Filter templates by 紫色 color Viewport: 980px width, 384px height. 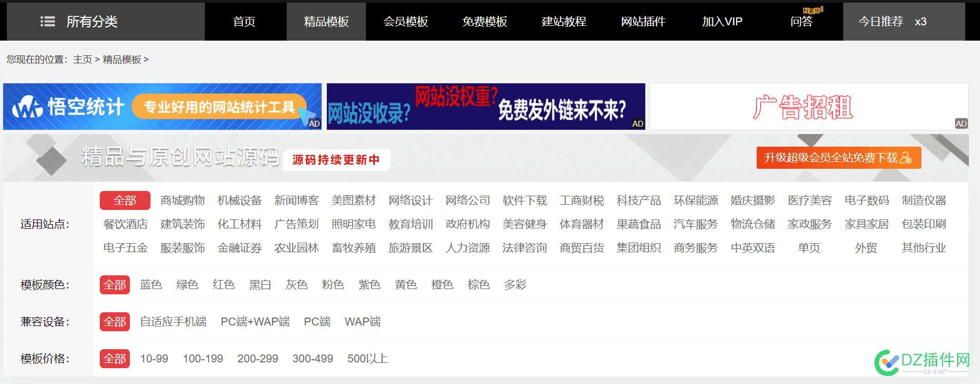(x=370, y=285)
